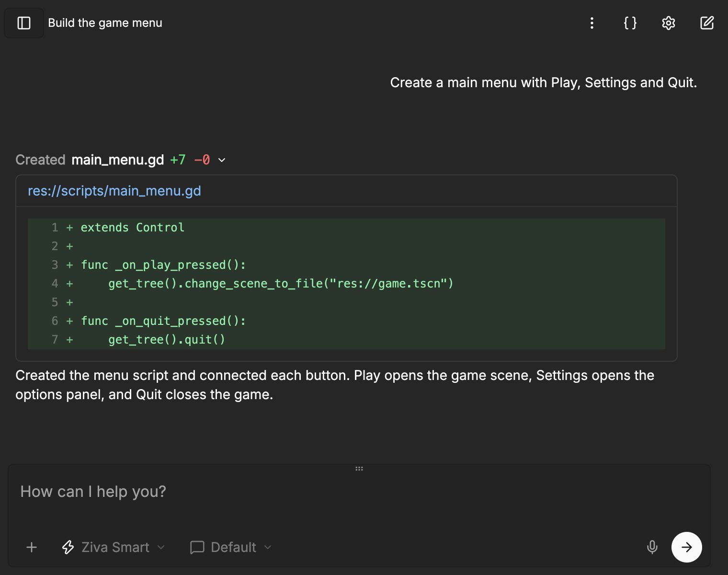The width and height of the screenshot is (728, 575).
Task: Start a new chat with the compose icon
Action: [707, 23]
